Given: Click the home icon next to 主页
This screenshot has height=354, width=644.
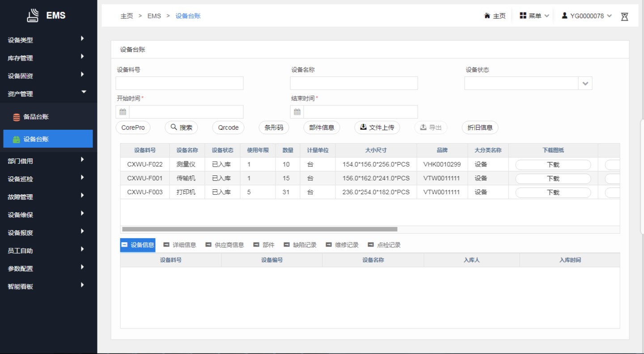Looking at the screenshot, I should (x=487, y=16).
